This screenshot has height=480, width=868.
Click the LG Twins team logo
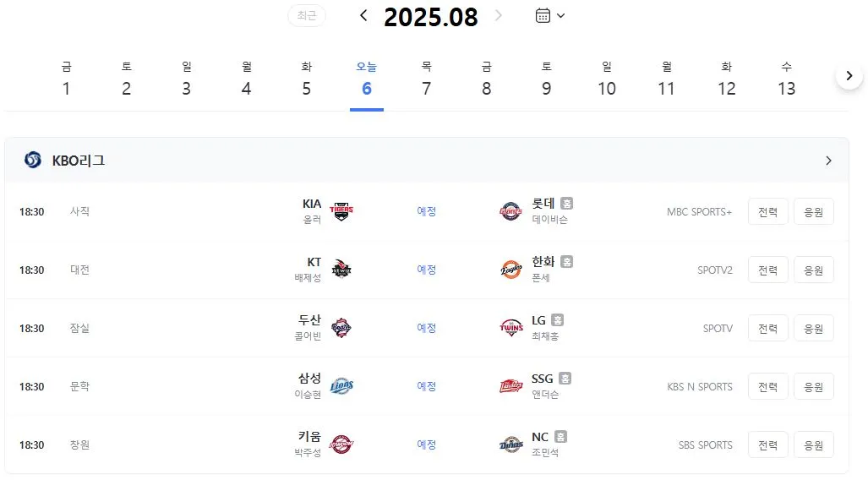pos(510,328)
